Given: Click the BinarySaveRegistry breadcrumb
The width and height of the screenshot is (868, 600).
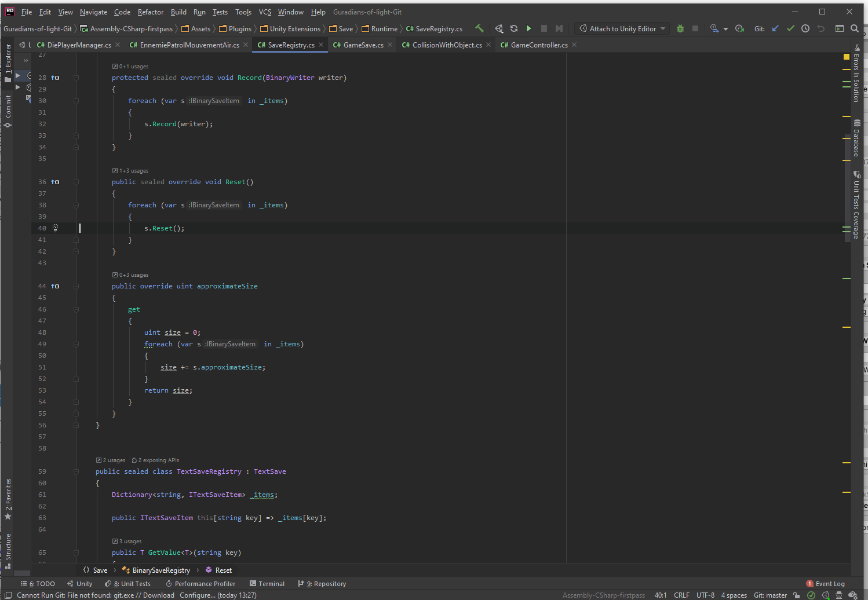Looking at the screenshot, I should pyautogui.click(x=156, y=570).
